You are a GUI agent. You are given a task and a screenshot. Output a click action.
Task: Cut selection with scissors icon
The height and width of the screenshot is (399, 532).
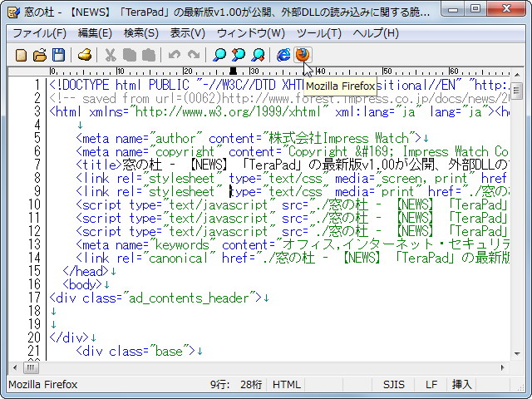pos(111,55)
